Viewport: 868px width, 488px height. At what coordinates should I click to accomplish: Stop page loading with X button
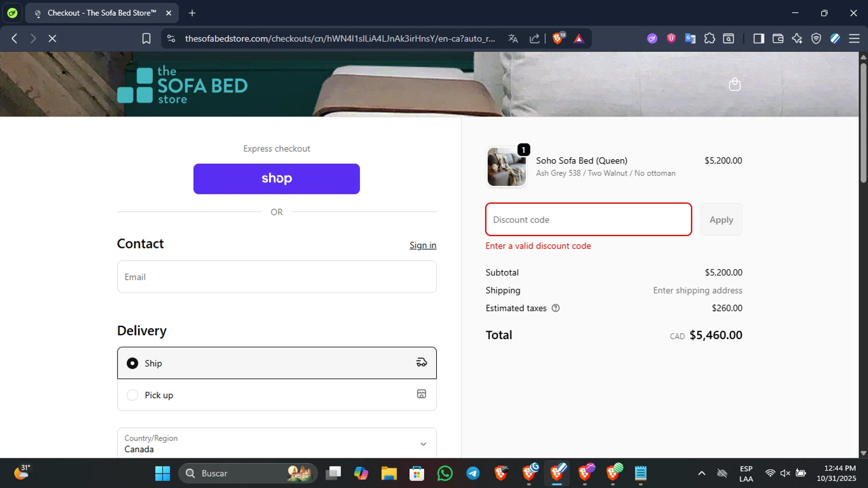click(x=52, y=38)
